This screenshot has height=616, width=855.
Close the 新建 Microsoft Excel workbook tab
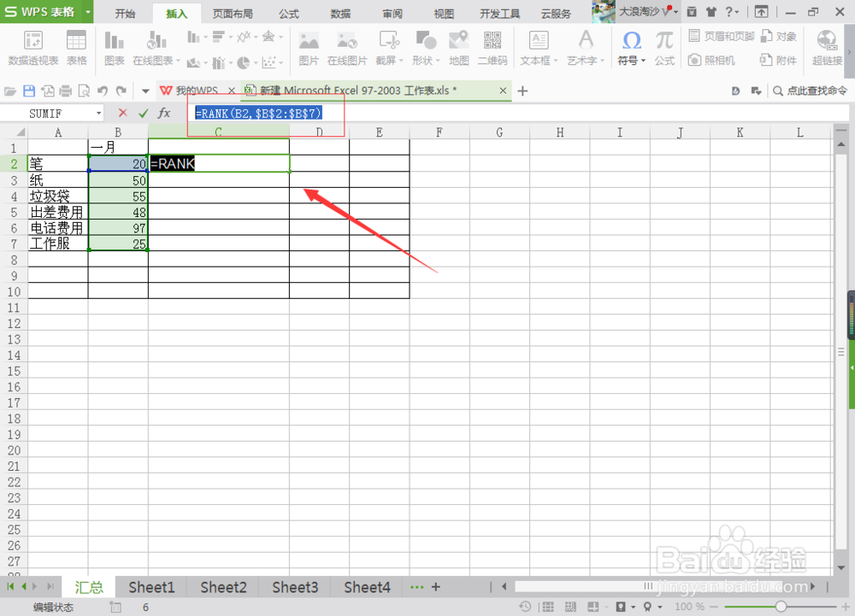point(503,91)
